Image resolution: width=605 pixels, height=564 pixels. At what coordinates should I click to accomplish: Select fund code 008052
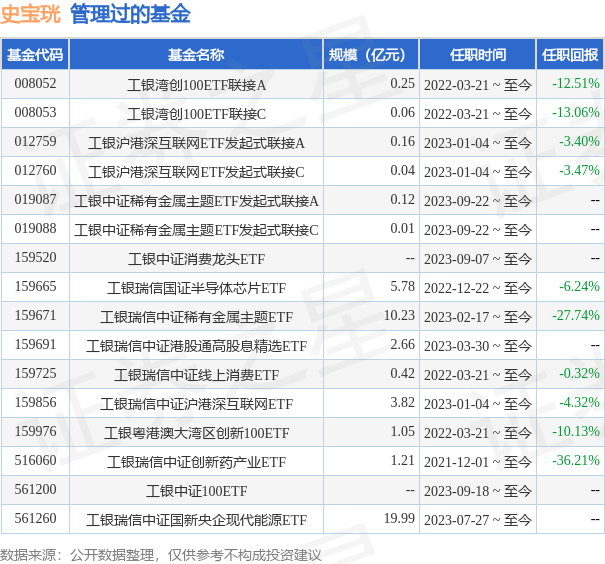(35, 83)
